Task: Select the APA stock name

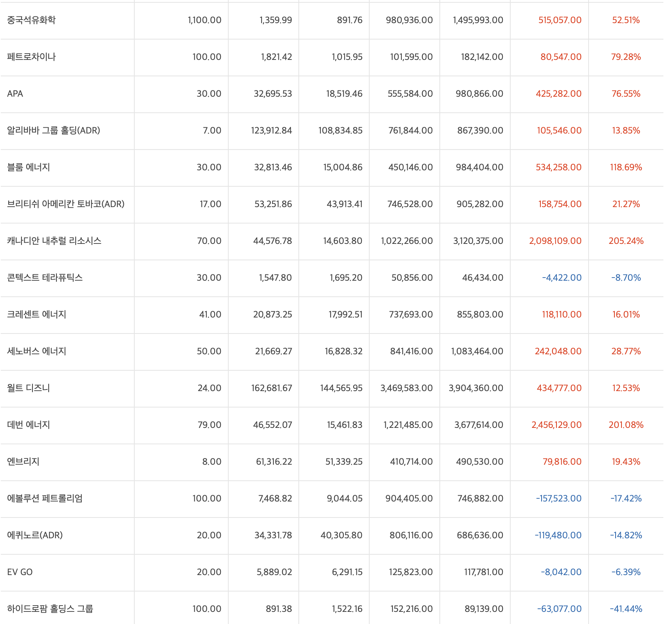Action: point(15,94)
